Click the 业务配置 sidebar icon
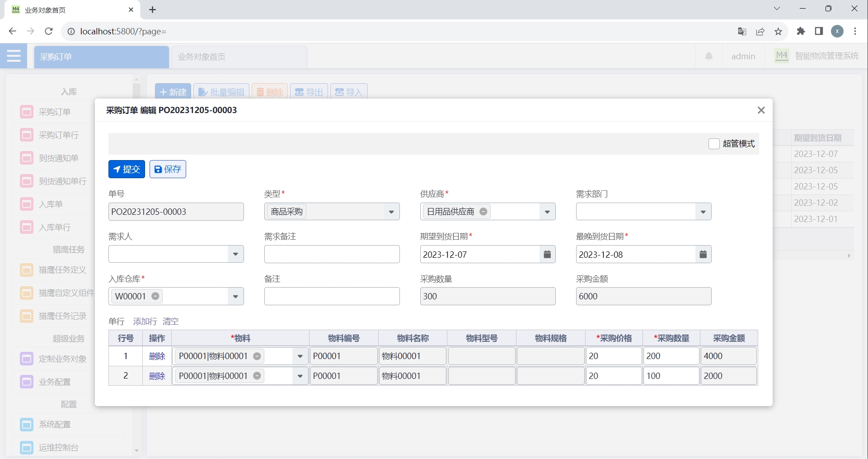Screen dimensions: 868x459 click(x=27, y=382)
